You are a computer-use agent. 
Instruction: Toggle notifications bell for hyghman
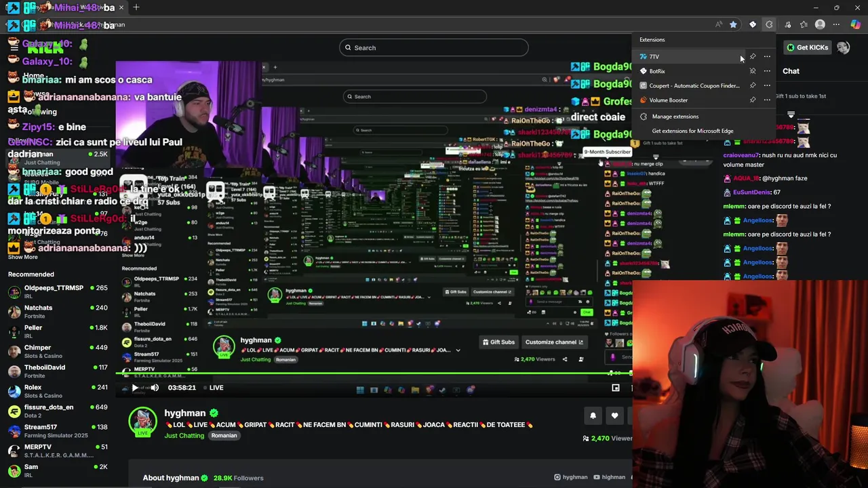(593, 416)
